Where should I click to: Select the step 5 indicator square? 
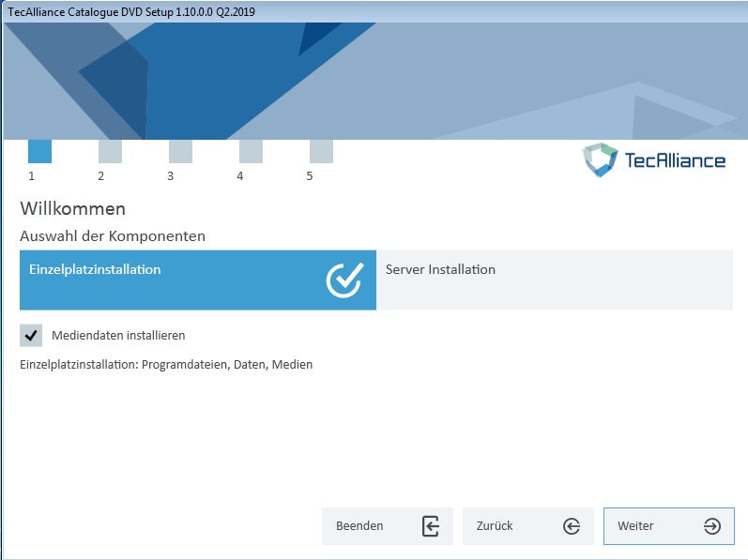(321, 151)
